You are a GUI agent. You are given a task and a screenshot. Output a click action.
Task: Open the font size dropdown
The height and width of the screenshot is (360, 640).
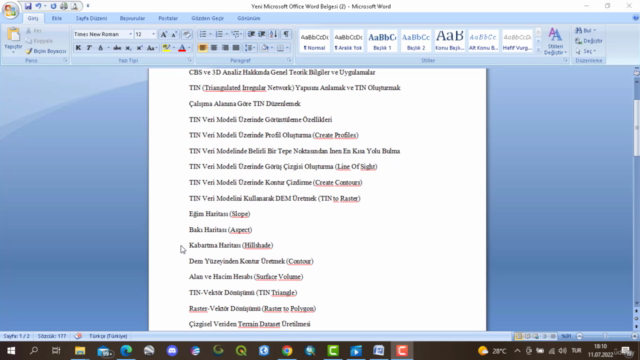153,34
